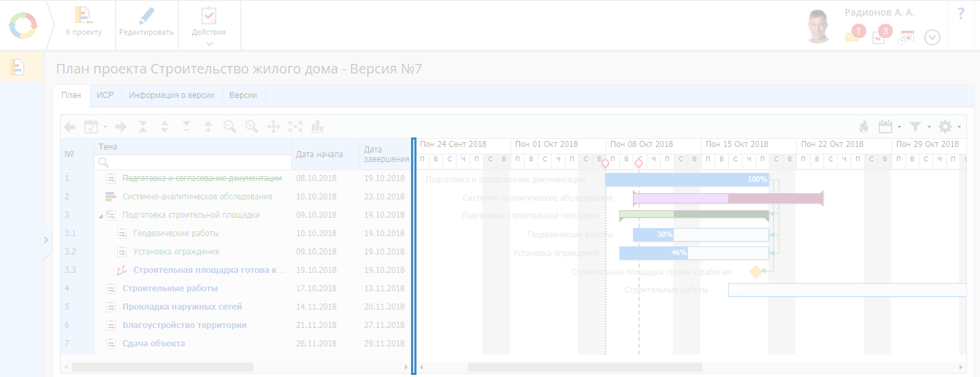Click the 100% Gantt bar for документации
Viewport: 980px width, 377px height.
(687, 180)
